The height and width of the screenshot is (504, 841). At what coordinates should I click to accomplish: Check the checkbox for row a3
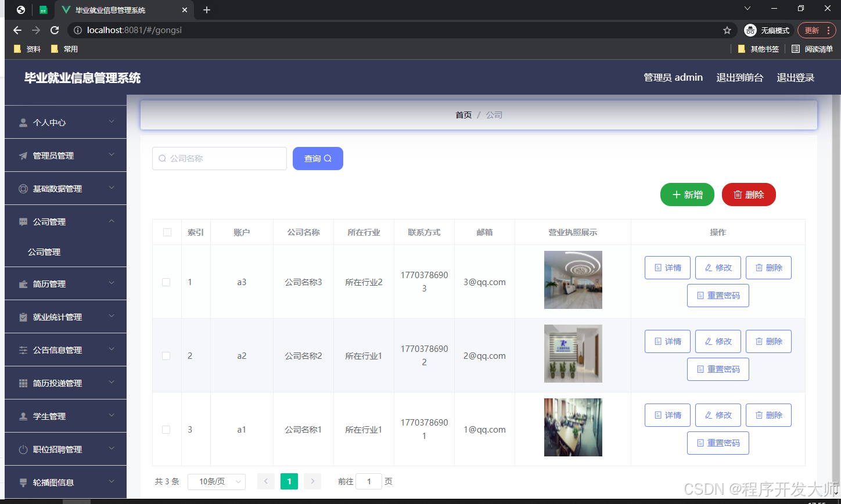pos(166,282)
